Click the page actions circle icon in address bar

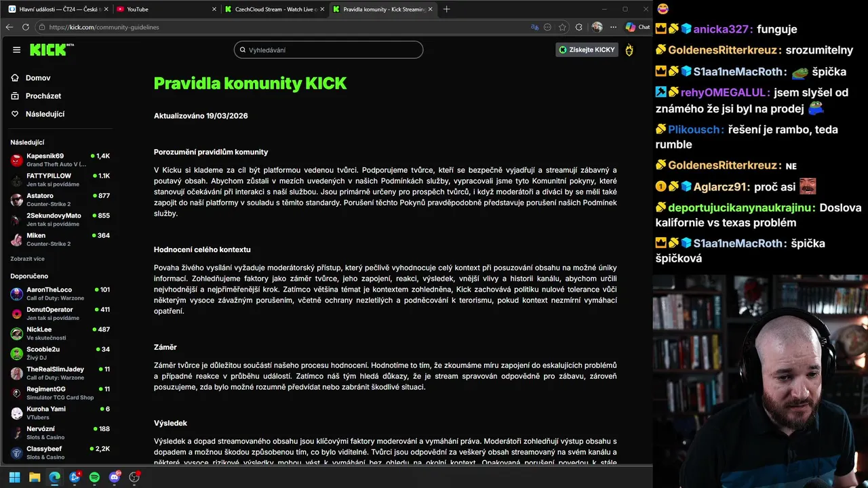tap(548, 27)
